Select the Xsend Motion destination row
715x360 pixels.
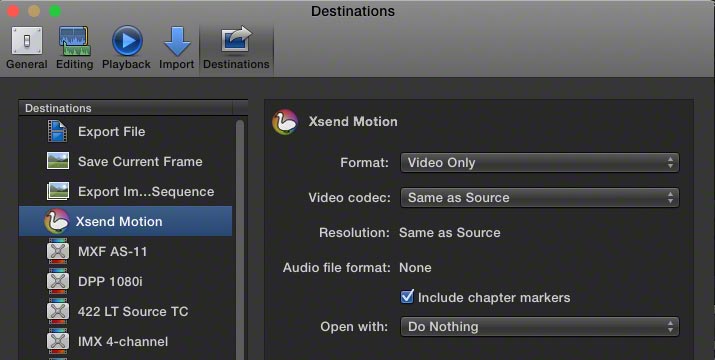[x=125, y=221]
